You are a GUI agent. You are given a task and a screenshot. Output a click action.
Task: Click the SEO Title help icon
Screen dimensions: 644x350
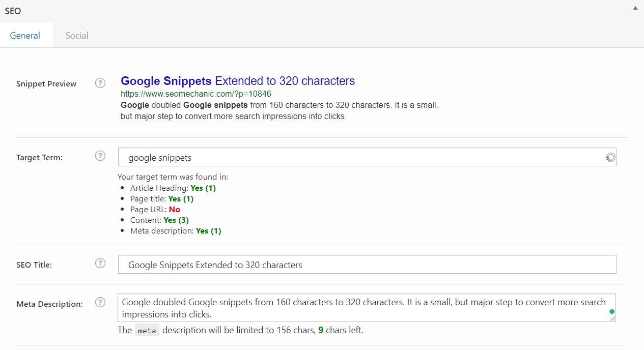pos(100,263)
